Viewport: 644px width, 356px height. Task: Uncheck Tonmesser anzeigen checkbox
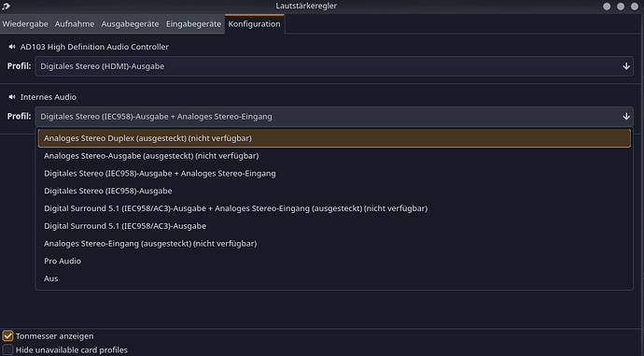7,335
